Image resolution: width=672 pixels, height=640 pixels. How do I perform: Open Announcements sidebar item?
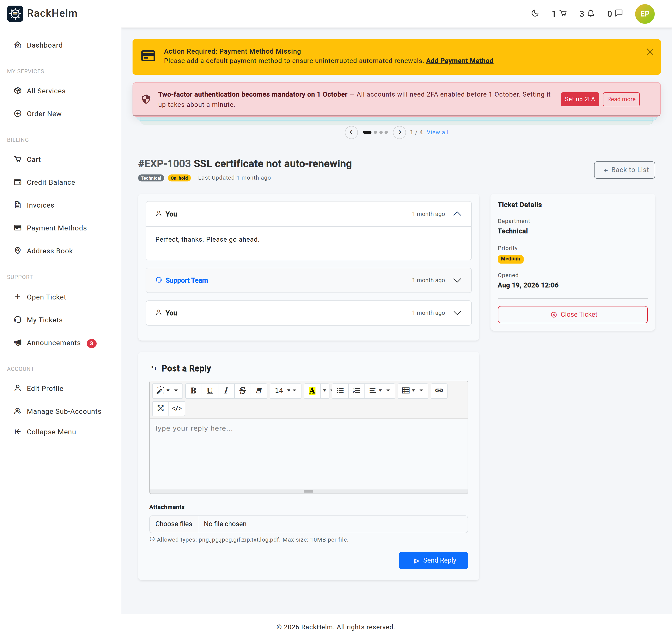pos(54,343)
